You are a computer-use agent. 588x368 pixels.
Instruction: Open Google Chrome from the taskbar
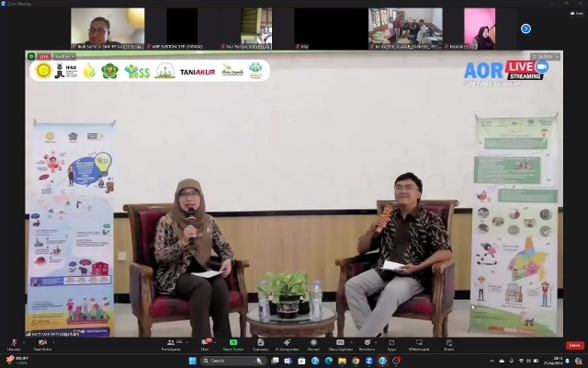point(356,361)
